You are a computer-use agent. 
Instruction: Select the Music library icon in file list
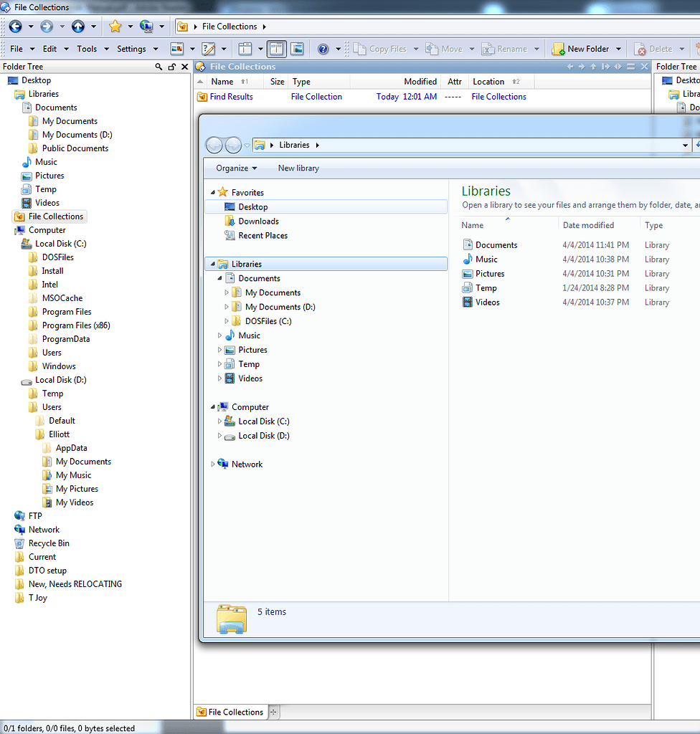click(x=467, y=259)
